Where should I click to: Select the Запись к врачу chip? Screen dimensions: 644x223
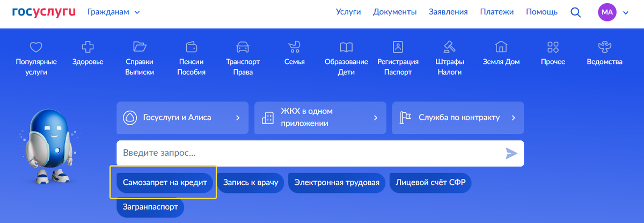click(x=251, y=183)
